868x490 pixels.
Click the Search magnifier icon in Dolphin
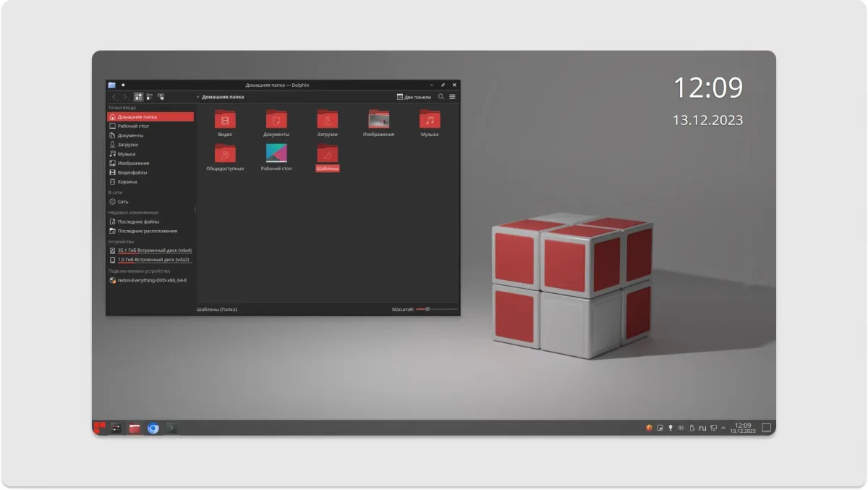coord(441,96)
